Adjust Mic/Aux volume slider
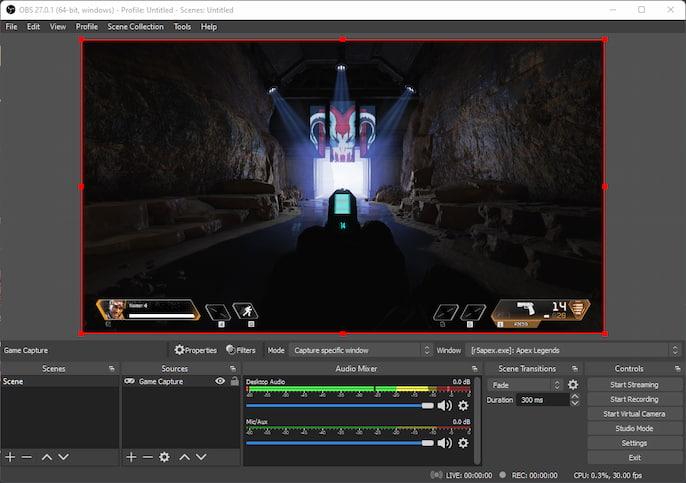This screenshot has height=483, width=686. click(x=340, y=443)
